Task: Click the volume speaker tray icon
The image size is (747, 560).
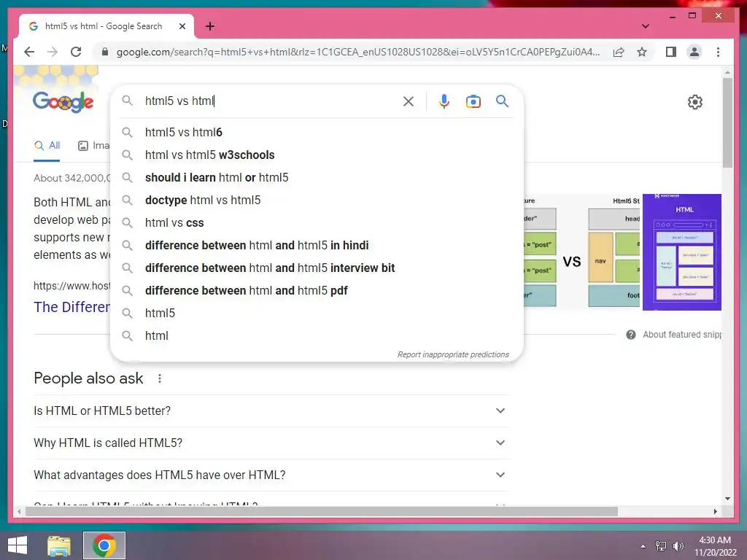Action: [x=678, y=545]
